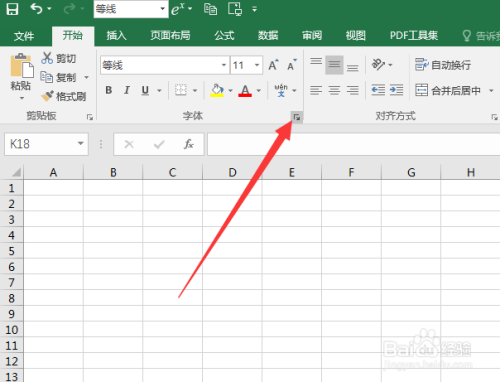Click the 格式刷 (Format Painter) button

(x=64, y=96)
